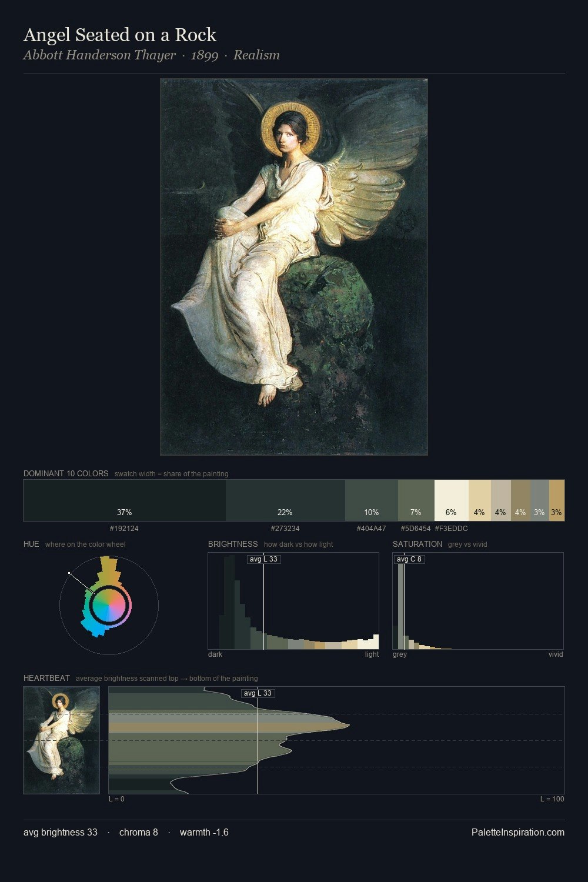The width and height of the screenshot is (588, 882).
Task: Click the hex code '#404A47' label
Action: point(372,529)
